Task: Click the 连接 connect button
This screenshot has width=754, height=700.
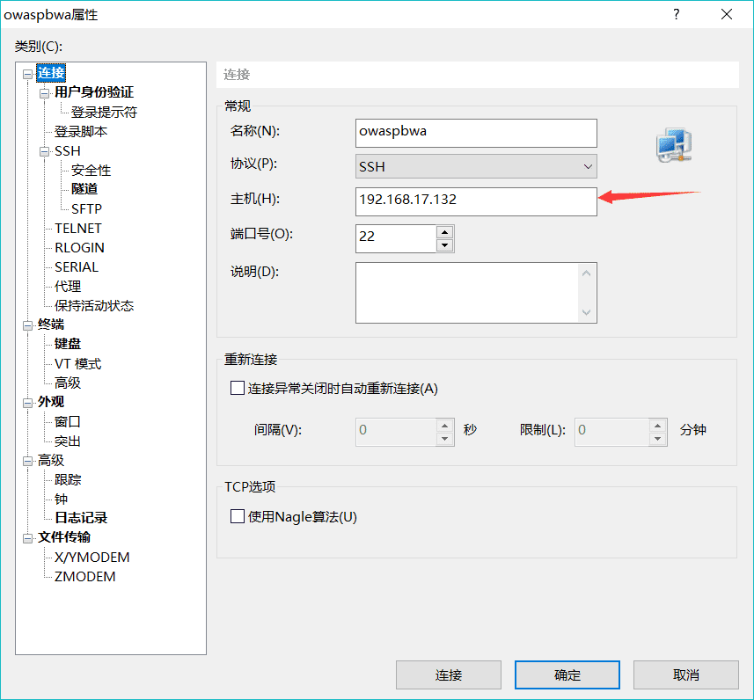Action: (449, 674)
